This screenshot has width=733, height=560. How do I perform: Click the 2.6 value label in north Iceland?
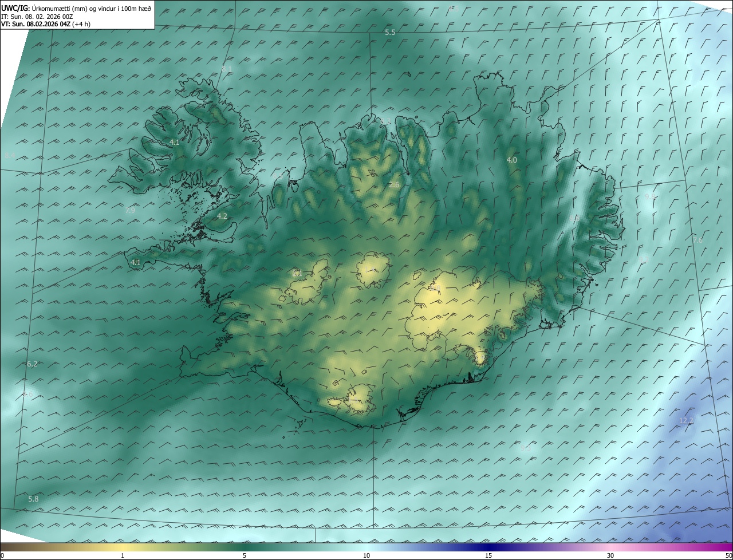click(394, 185)
